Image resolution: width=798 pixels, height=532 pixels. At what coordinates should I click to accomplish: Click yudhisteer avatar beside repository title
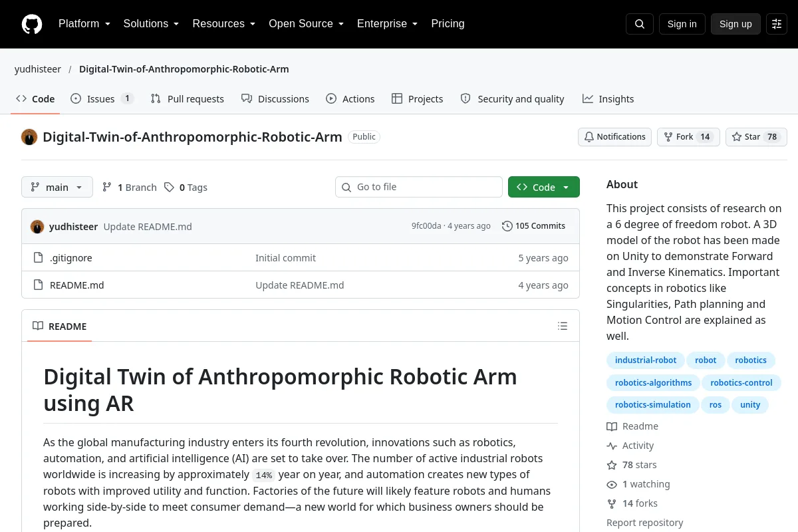(x=29, y=137)
